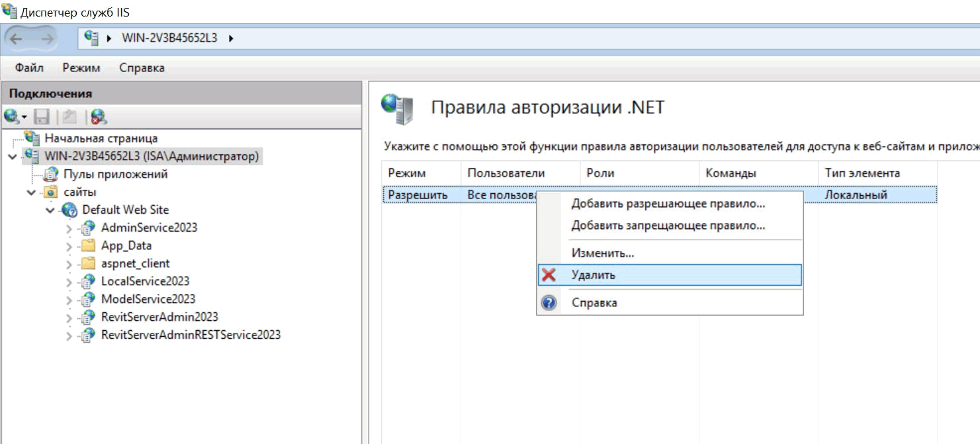Open the Файл menu
Screen dimensions: 980x444
(29, 67)
